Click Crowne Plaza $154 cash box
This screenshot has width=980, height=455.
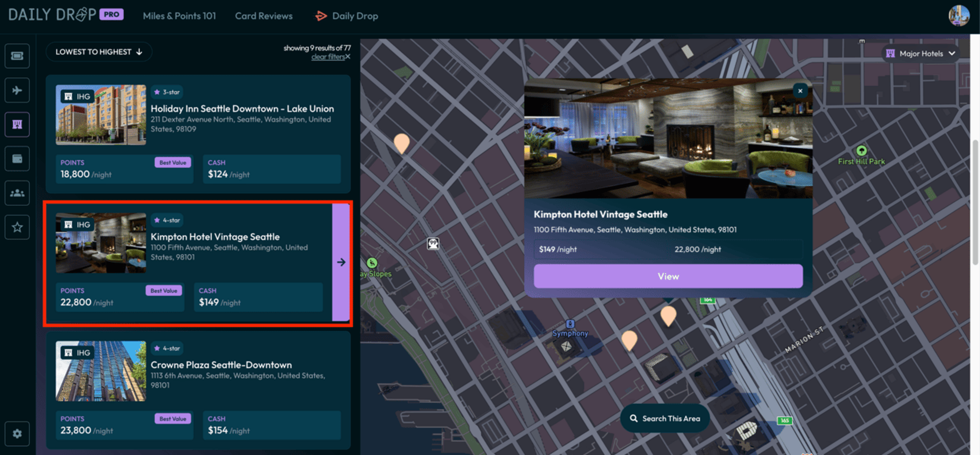point(272,425)
